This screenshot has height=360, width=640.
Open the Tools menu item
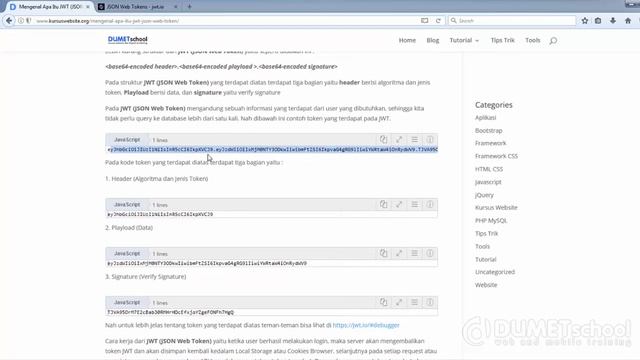(533, 40)
